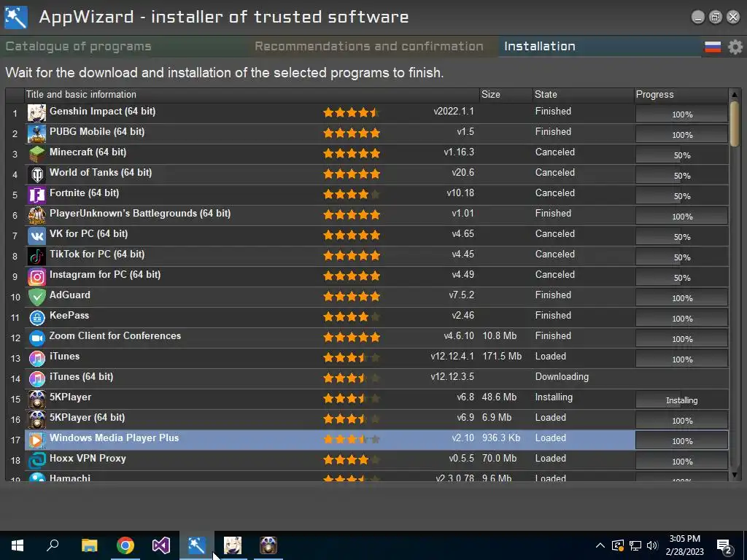Click the 5KPlayer (64 bit) icon
Screen dimensions: 747x560
point(36,420)
